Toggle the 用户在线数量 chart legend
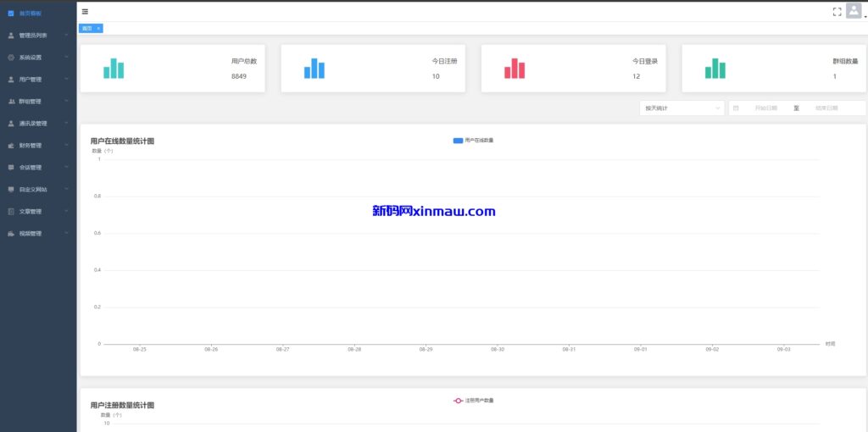868x432 pixels. 473,140
